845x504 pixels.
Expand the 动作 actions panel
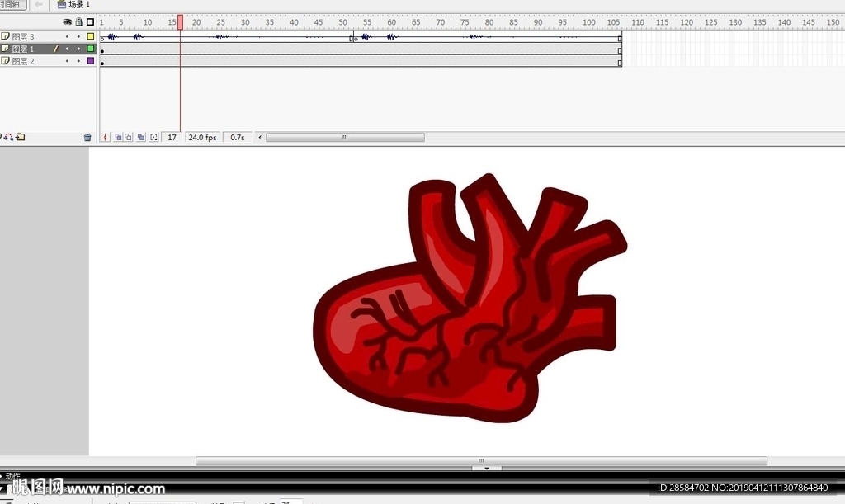[10, 476]
